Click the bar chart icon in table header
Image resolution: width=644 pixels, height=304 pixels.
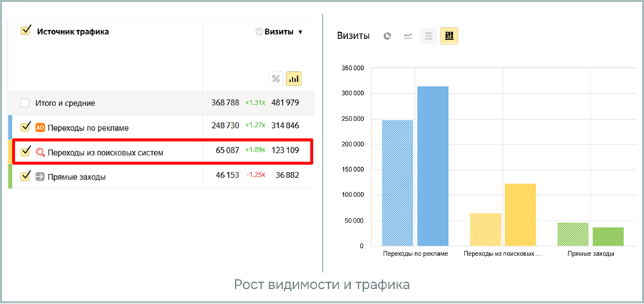coord(294,79)
